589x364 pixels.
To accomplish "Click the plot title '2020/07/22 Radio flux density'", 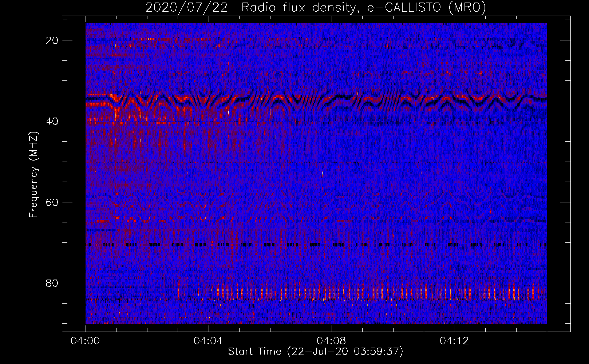I will [x=315, y=8].
